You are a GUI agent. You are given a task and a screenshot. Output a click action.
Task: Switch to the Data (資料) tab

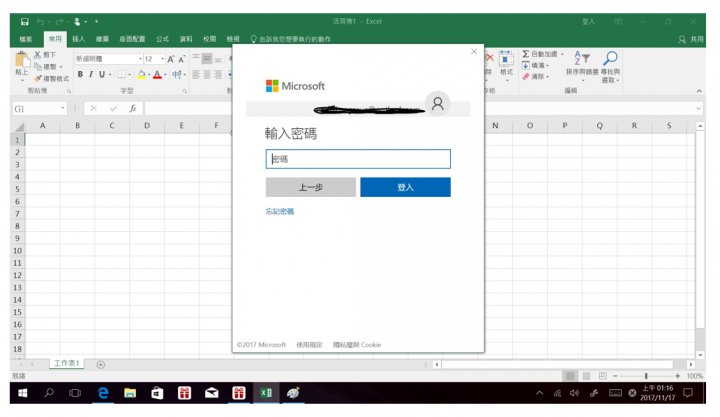(x=186, y=39)
